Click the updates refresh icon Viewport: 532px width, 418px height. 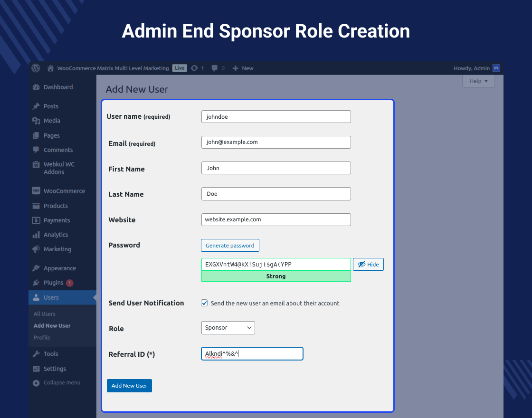pos(194,68)
